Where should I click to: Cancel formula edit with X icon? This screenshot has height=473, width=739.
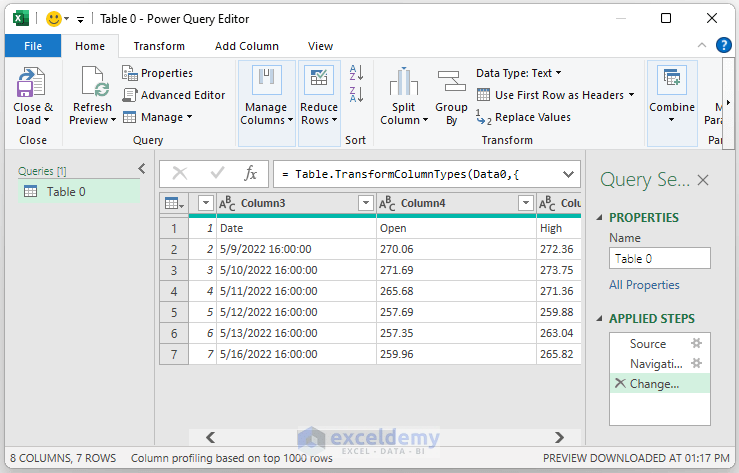pyautogui.click(x=180, y=174)
